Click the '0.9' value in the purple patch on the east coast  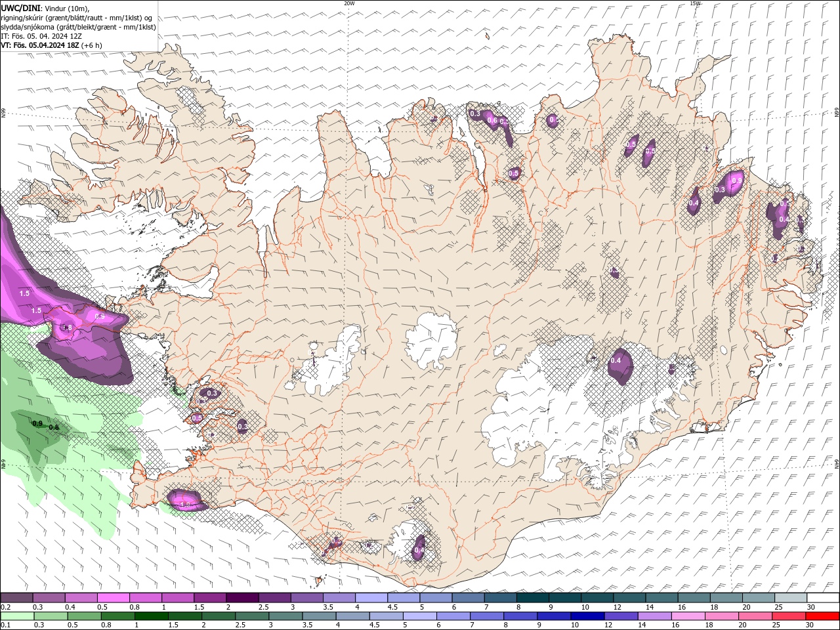[x=737, y=180]
